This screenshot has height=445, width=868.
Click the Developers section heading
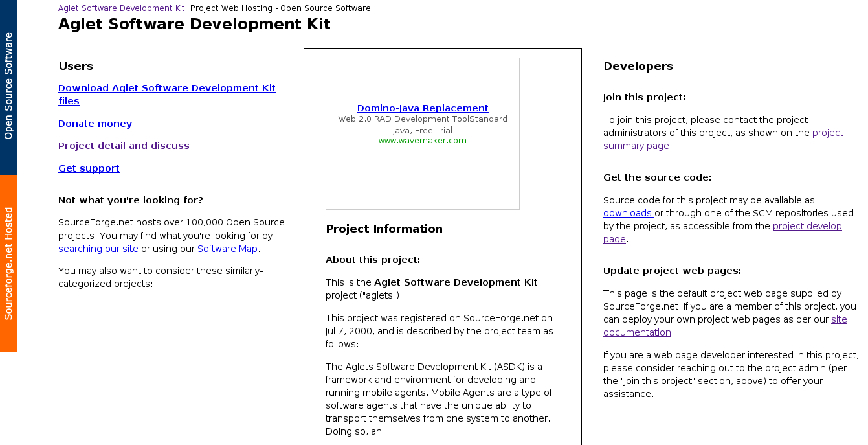638,66
